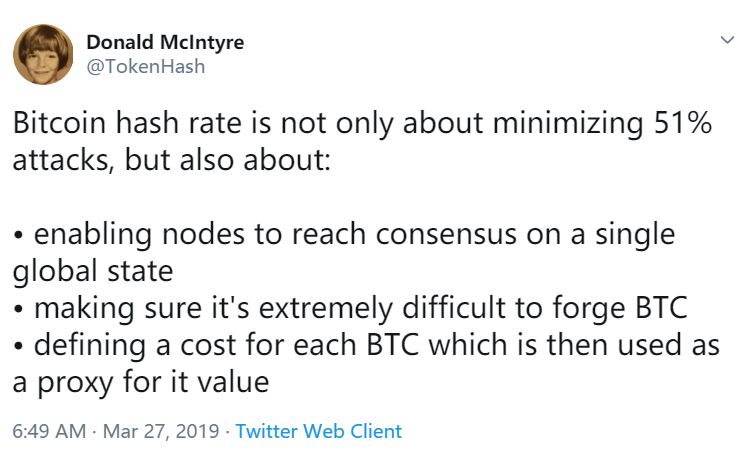Click the bullet dot before 'enabling nodes'
Image resolution: width=749 pixels, height=461 pixels.
(x=18, y=236)
